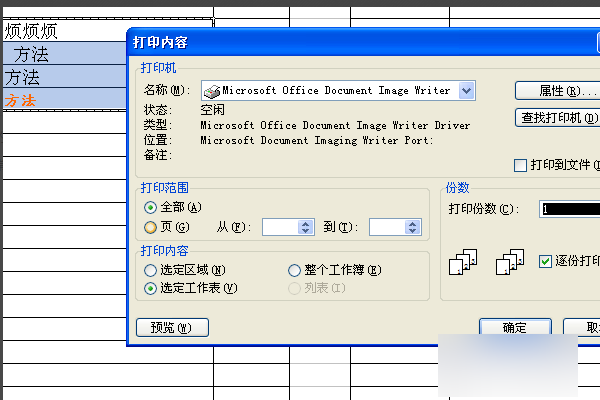Select the left-aligned black 方法 cell
This screenshot has width=600, height=400.
64,77
